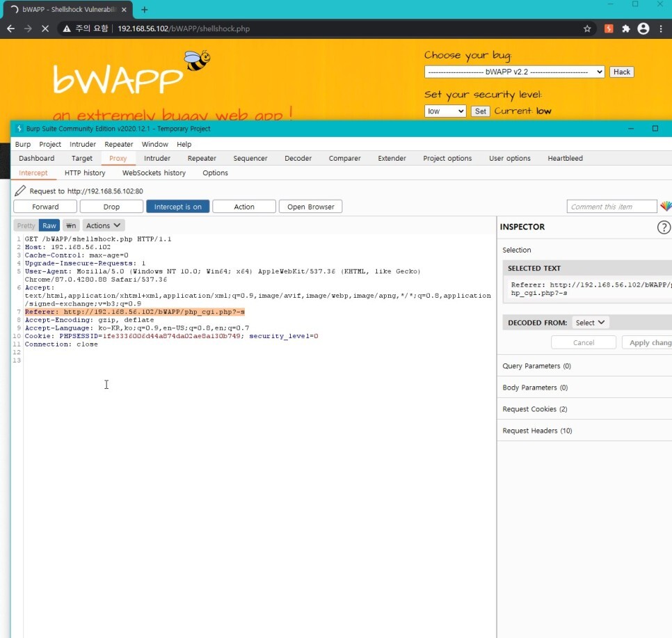The width and height of the screenshot is (672, 638).
Task: Select the Proxy tab
Action: [x=118, y=158]
